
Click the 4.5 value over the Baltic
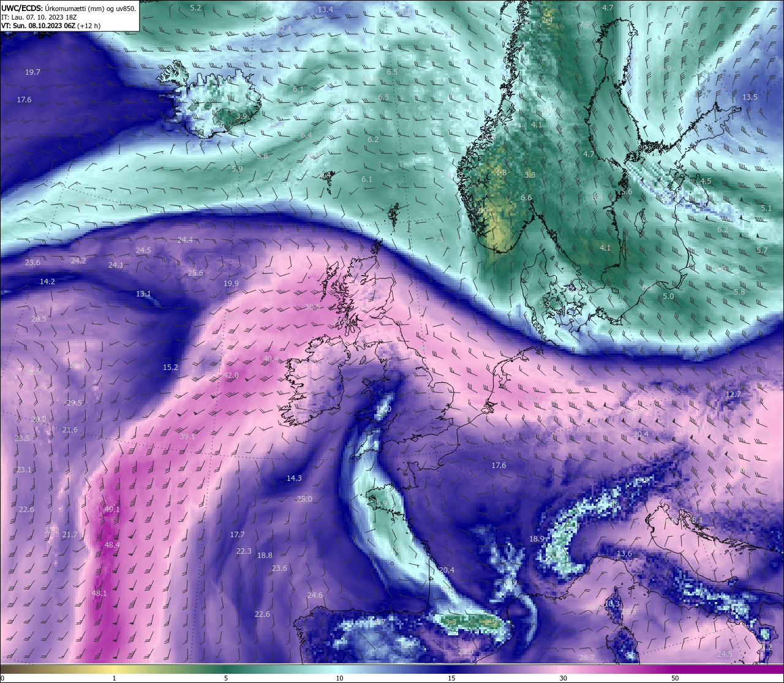point(706,181)
